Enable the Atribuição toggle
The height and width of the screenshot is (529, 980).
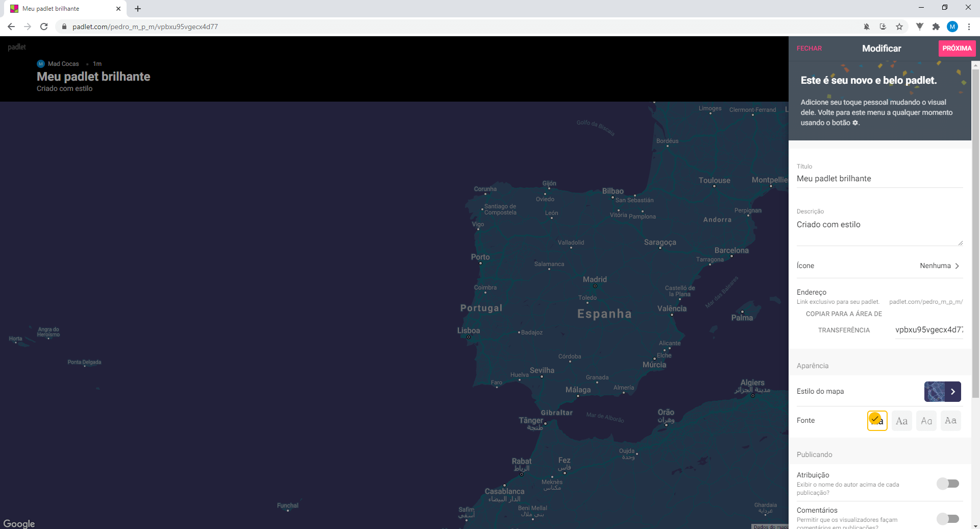coord(948,483)
